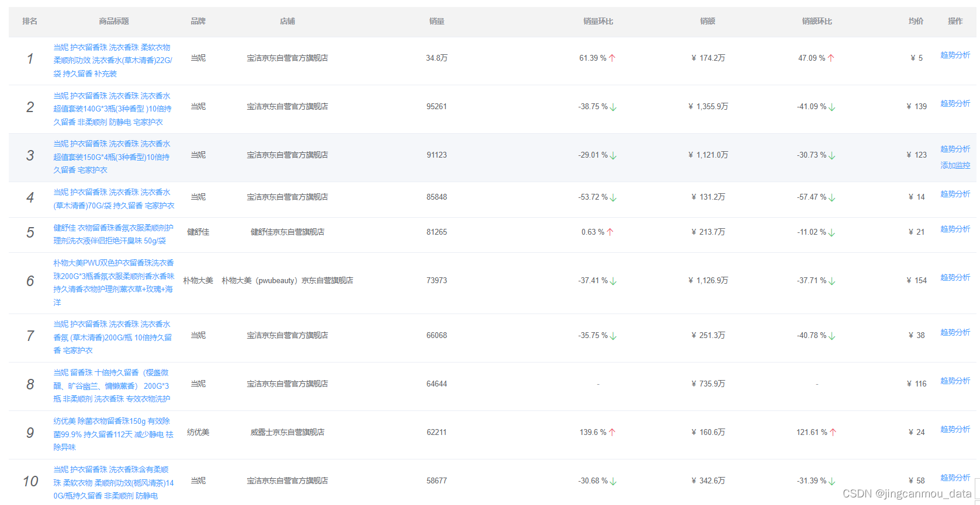Select store cell 朴物大美（pwubeauty）京东自营旗舰店
The width and height of the screenshot is (980, 505).
pos(288,280)
